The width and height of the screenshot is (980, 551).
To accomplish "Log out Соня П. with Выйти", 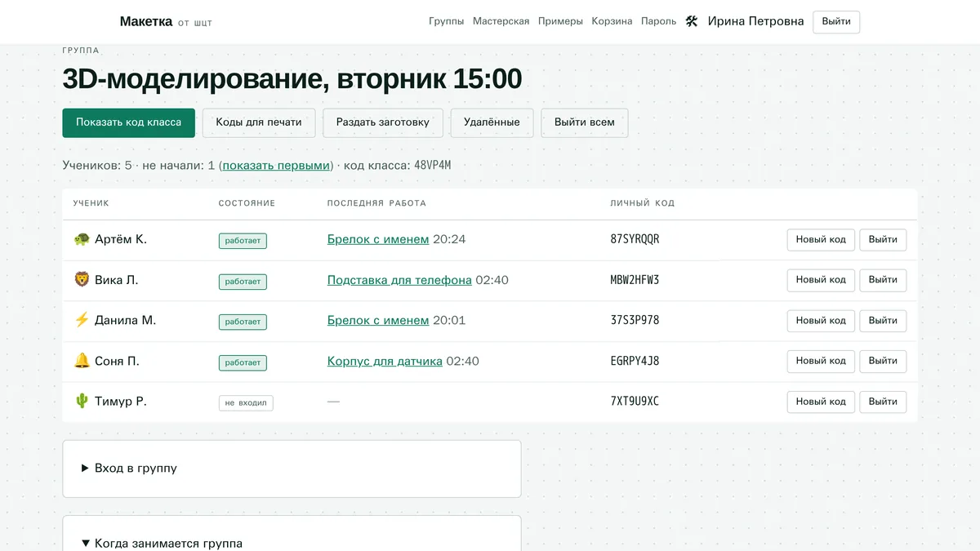I will coord(883,361).
